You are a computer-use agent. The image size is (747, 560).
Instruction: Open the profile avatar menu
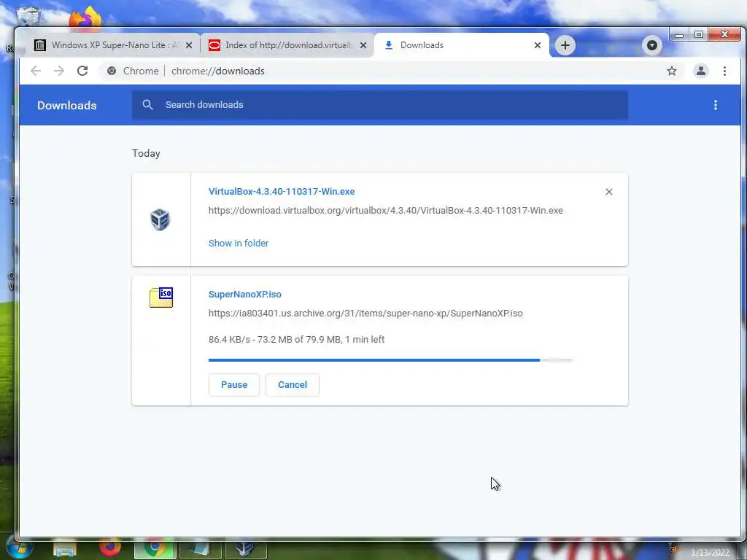tap(701, 71)
